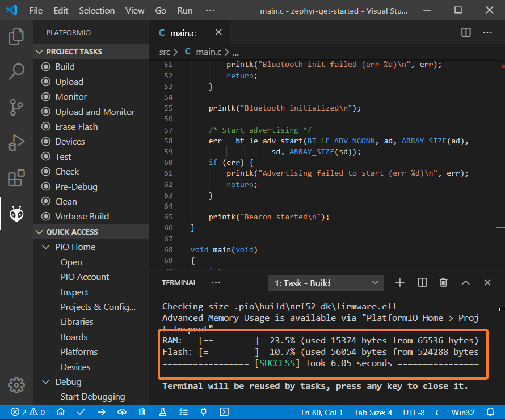
Task: Collapse the Debug tree node
Action: coord(46,381)
